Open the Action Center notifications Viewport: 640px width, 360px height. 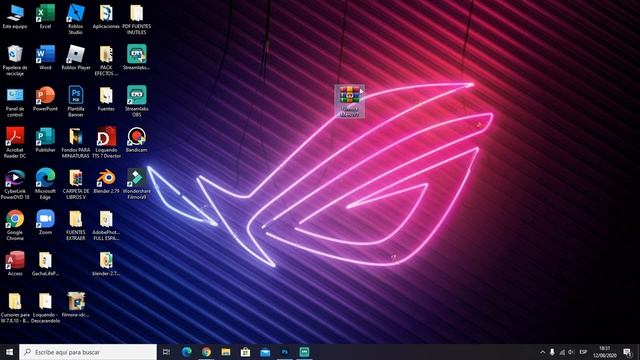coord(627,352)
